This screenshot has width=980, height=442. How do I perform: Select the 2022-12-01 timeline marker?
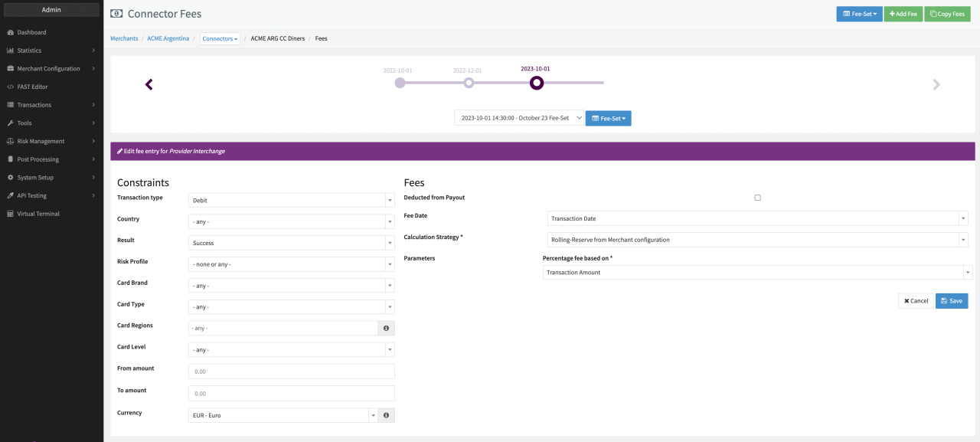[x=469, y=83]
